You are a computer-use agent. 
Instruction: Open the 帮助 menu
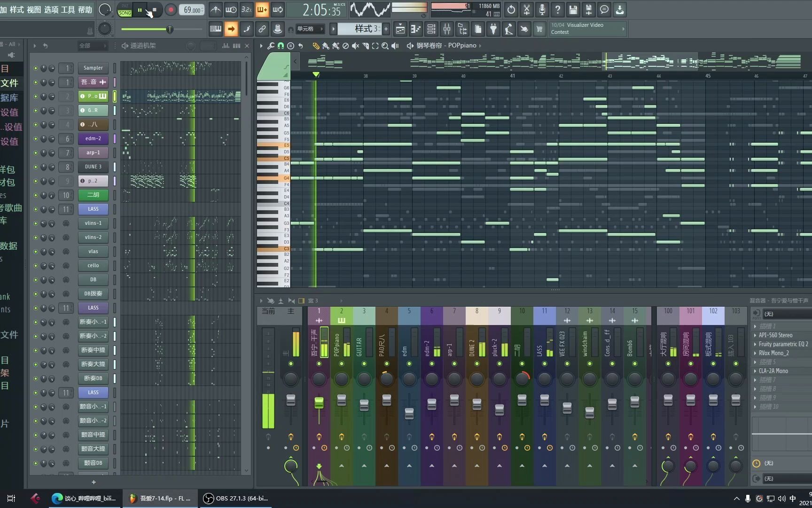pyautogui.click(x=85, y=9)
